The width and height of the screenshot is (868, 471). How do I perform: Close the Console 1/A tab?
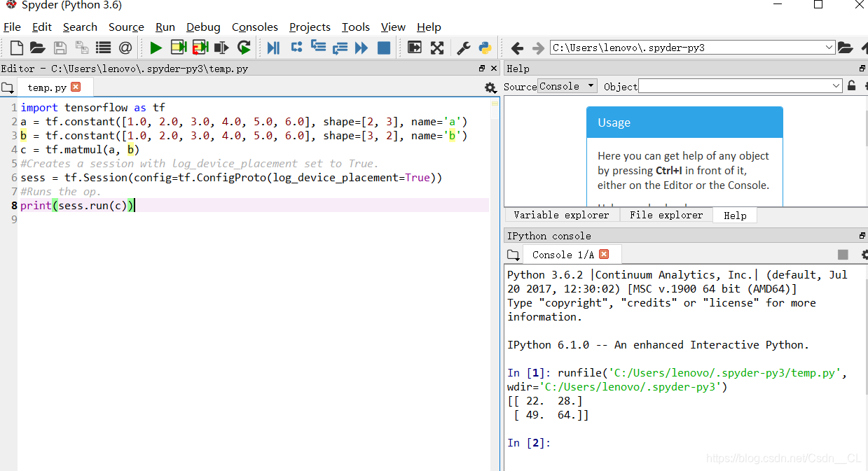[x=604, y=254]
